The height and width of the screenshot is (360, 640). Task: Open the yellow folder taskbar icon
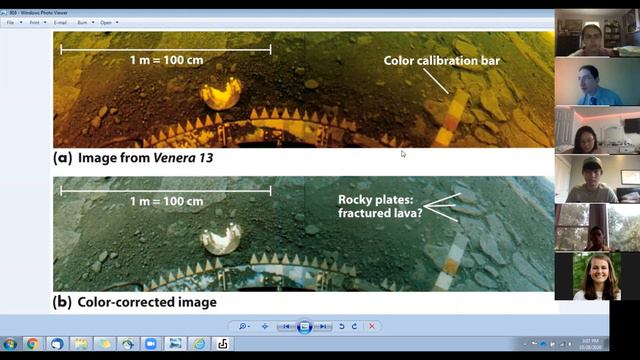[104, 344]
